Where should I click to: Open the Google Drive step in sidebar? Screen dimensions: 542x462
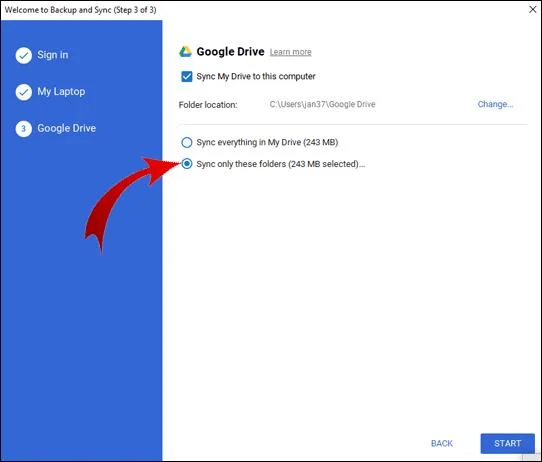point(66,129)
